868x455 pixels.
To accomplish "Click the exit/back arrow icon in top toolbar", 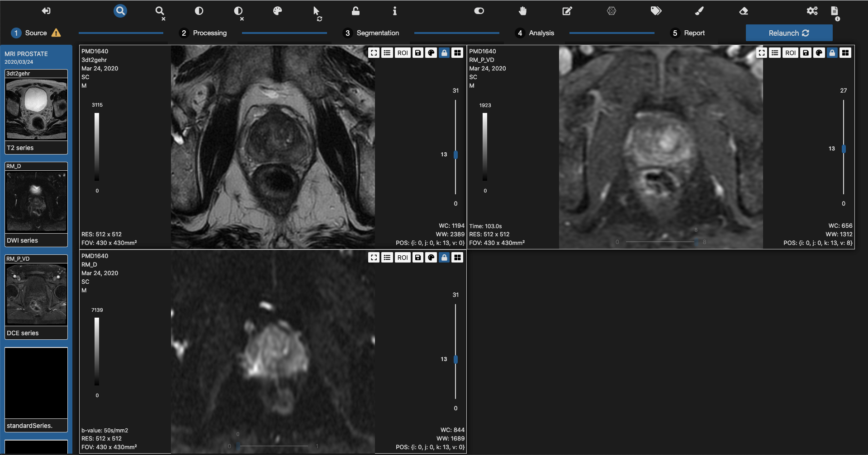I will [46, 11].
